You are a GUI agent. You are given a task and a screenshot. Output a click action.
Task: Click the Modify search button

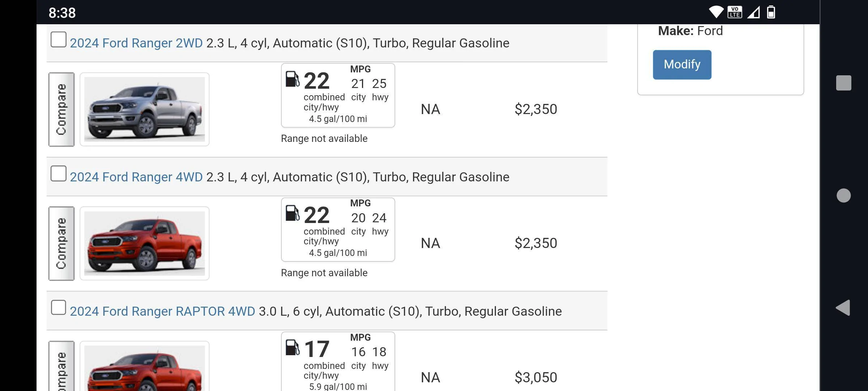(682, 64)
